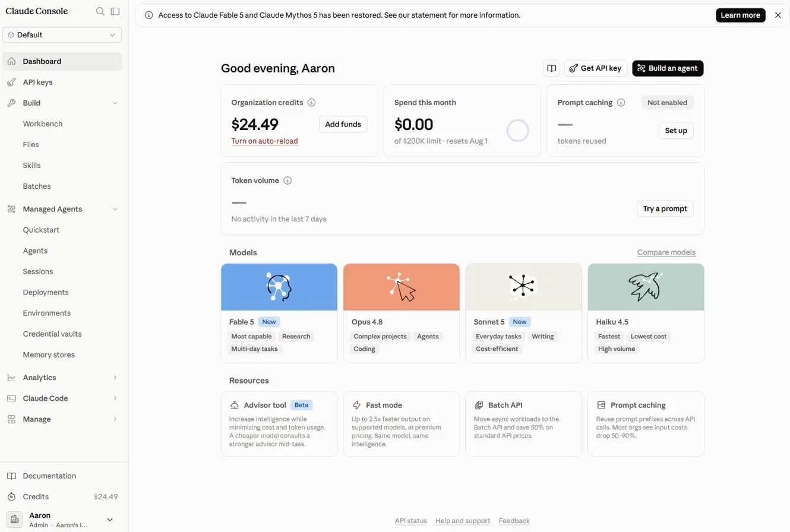Open Deployments in the sidebar
This screenshot has width=790, height=532.
point(46,292)
